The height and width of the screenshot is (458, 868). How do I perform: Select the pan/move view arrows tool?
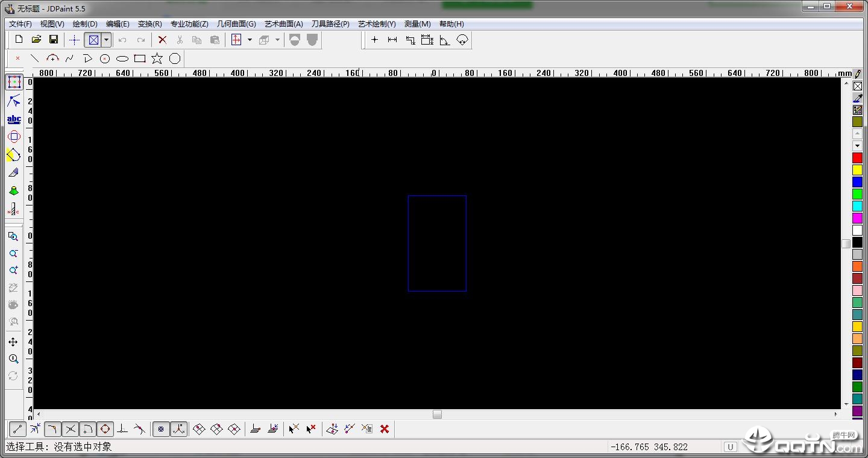[13, 342]
